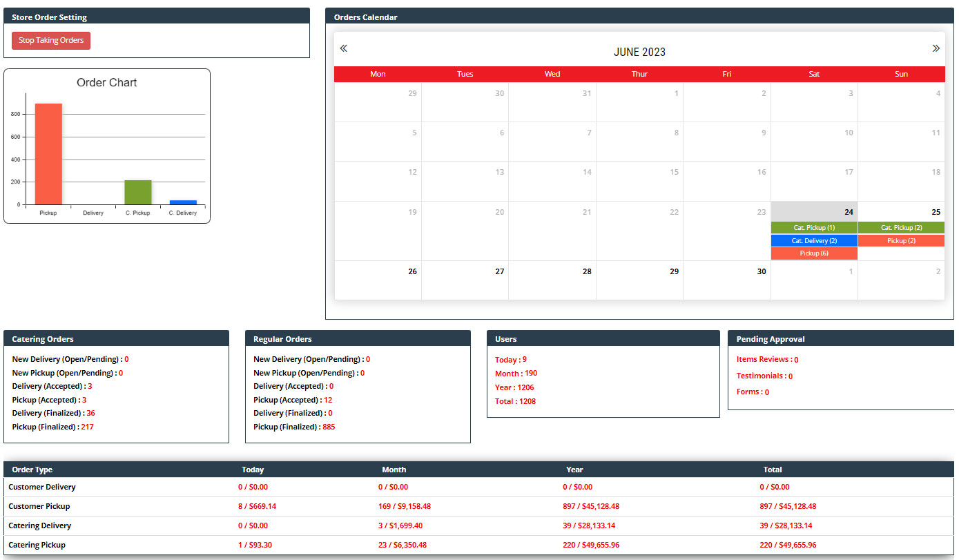Viewport: 959px width, 560px height.
Task: Click the Customer Delivery row label
Action: [42, 487]
